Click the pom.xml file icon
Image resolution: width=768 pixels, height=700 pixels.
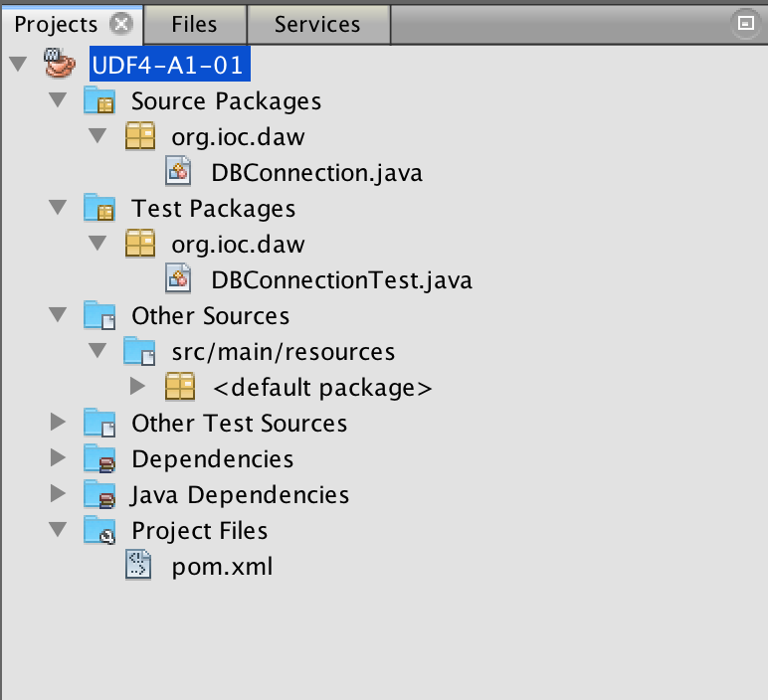click(x=138, y=566)
